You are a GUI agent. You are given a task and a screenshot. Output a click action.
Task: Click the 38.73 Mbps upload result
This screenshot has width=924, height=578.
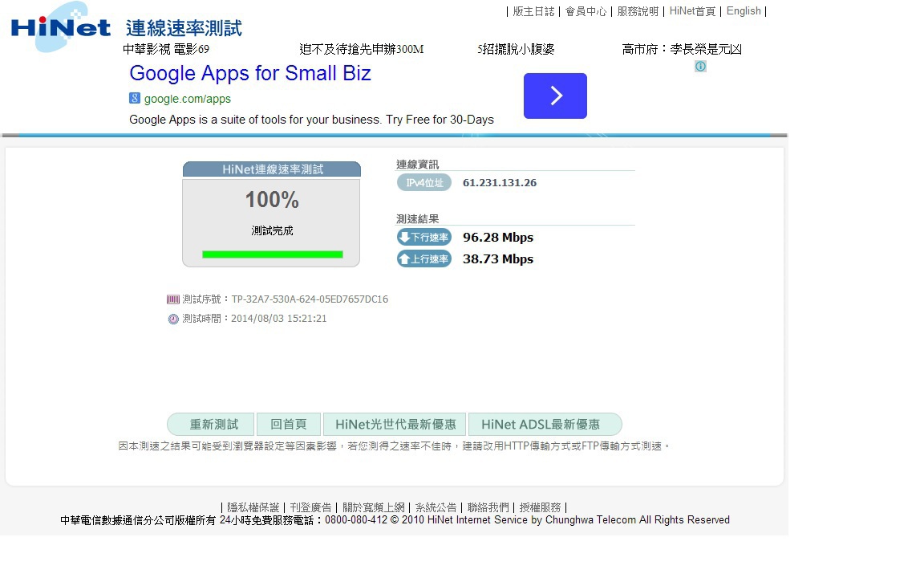coord(498,259)
